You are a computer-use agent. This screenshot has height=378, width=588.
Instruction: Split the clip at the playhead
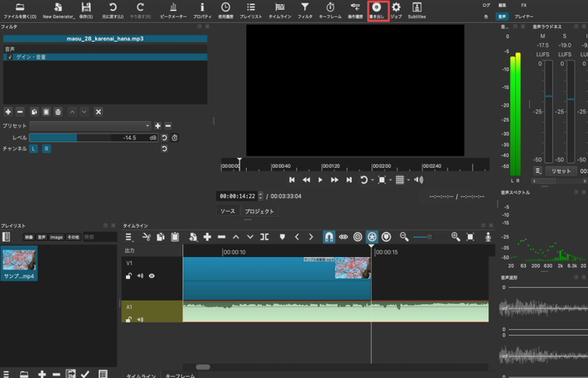pos(264,237)
